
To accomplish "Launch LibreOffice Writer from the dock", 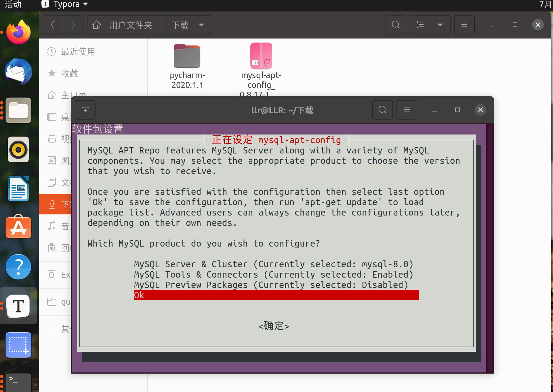I will [x=18, y=189].
